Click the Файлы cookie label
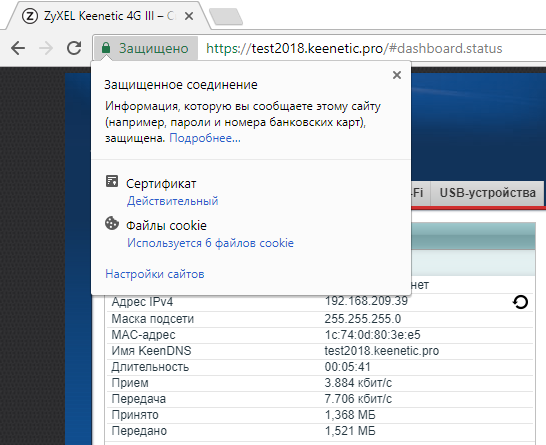 [x=166, y=226]
